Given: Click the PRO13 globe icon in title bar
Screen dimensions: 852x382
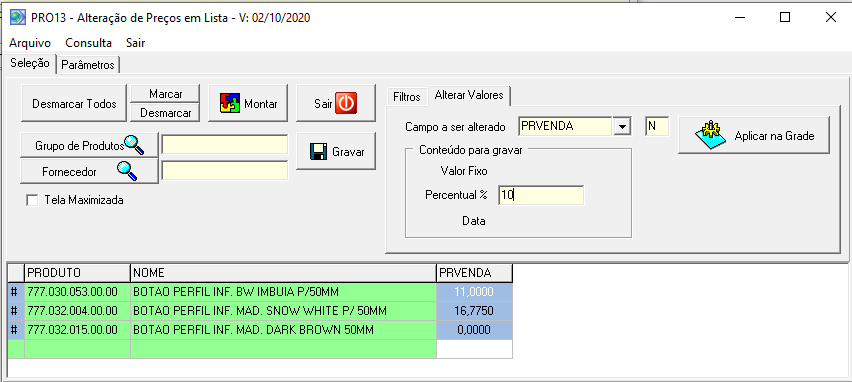Looking at the screenshot, I should [x=18, y=17].
